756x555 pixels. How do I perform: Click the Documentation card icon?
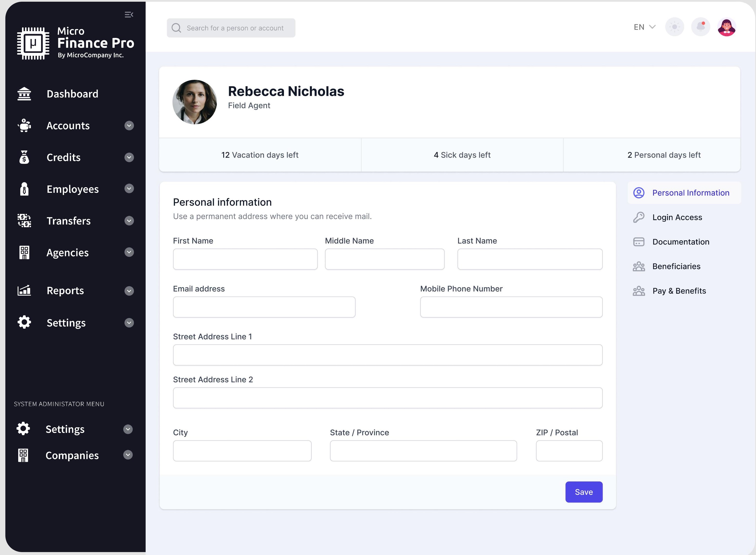click(639, 242)
